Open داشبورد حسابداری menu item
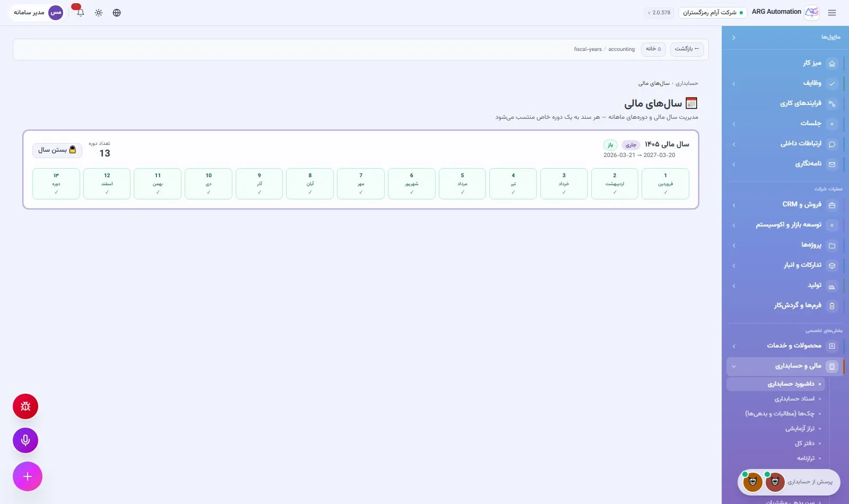This screenshot has width=849, height=504. (776, 384)
